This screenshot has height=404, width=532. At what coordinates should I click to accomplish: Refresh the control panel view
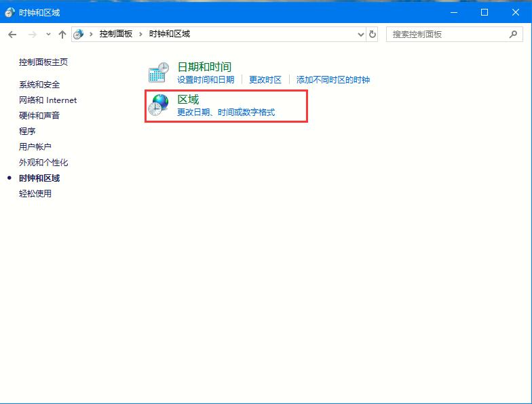[x=373, y=34]
